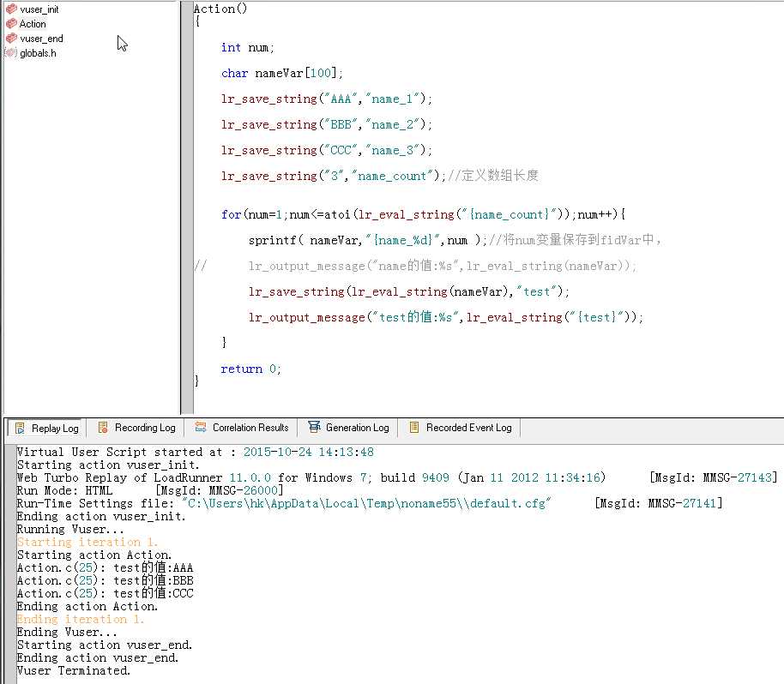Click the gray code editor margin gutter

coord(187,207)
